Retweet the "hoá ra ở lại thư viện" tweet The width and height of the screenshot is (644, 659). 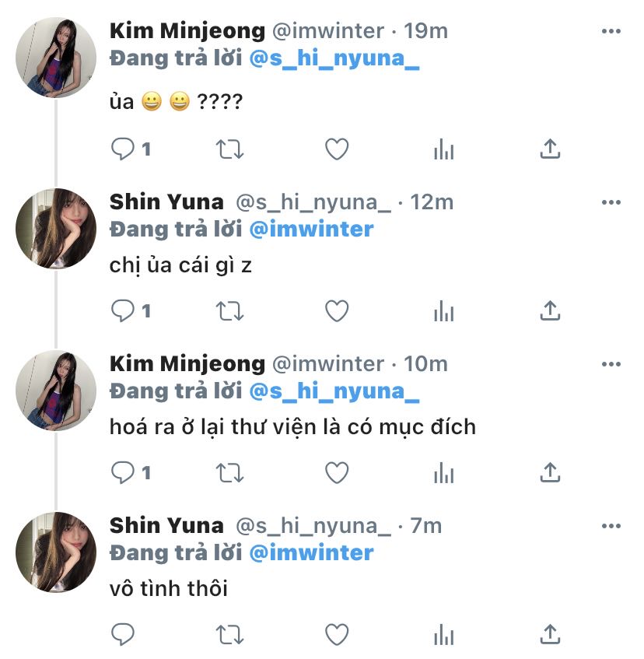(230, 472)
